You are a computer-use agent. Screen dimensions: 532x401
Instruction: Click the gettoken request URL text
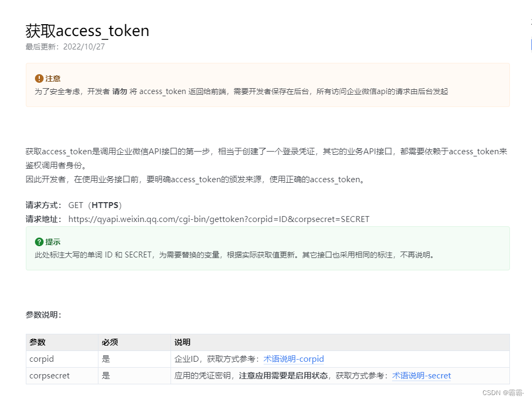tap(219, 219)
